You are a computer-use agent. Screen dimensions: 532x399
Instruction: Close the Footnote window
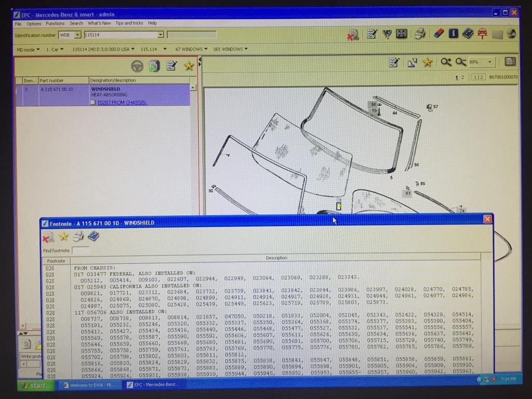(487, 219)
